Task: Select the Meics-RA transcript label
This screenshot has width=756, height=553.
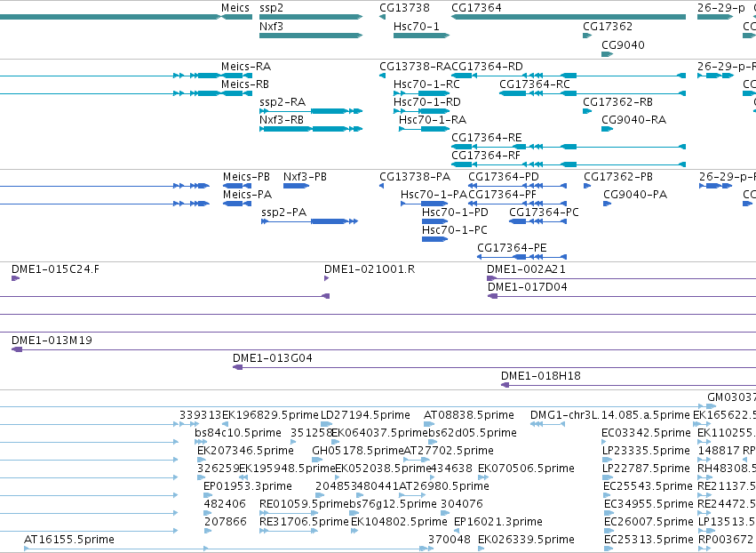Action: [x=246, y=66]
